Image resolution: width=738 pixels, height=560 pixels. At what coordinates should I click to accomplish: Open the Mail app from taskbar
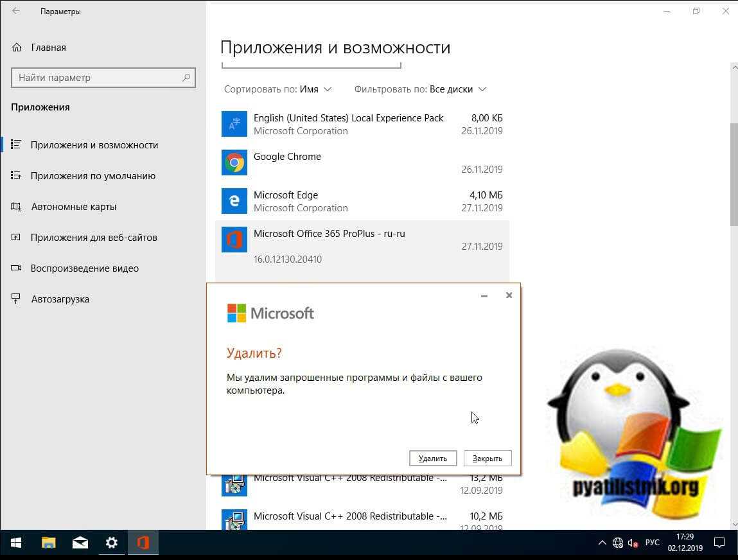(80, 543)
